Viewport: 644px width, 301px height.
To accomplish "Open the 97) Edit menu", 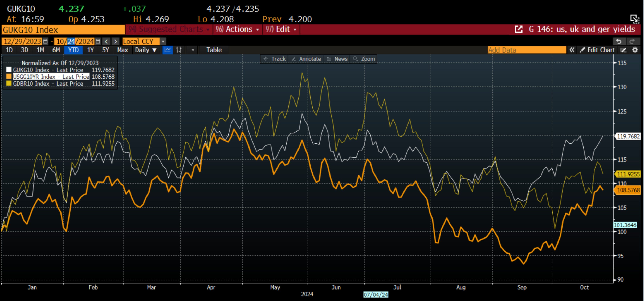I will (281, 29).
